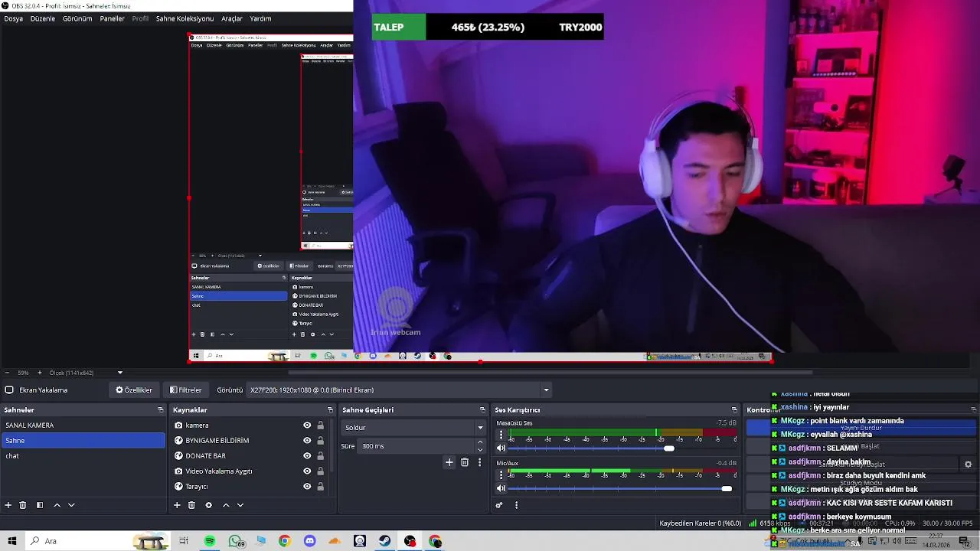The image size is (980, 551).
Task: Open Mic/Aux three-dot options
Action: click(501, 475)
